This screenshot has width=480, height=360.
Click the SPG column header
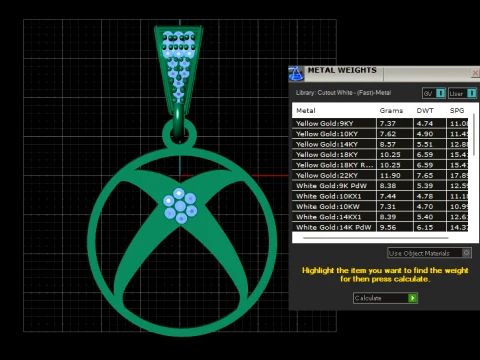pos(457,111)
